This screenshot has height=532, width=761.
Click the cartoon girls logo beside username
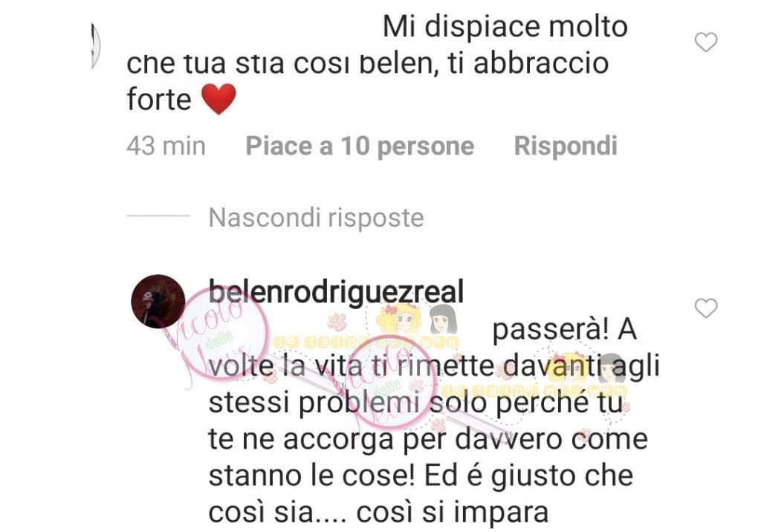tap(417, 319)
